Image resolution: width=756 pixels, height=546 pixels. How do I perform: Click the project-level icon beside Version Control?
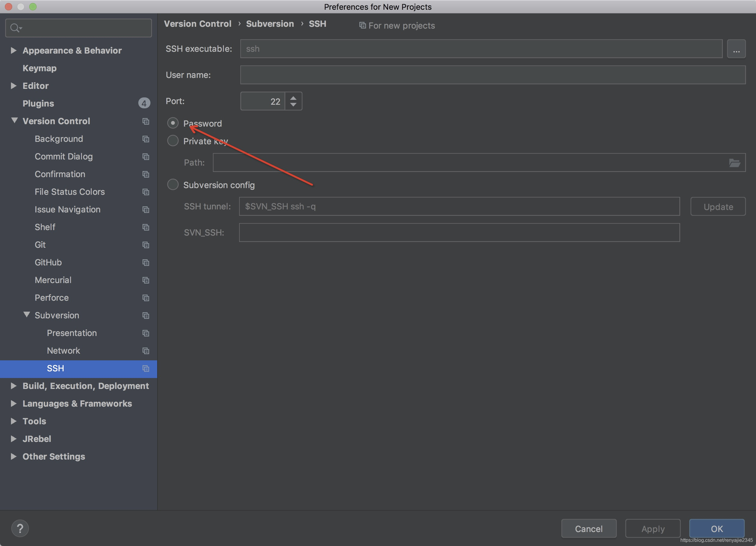tap(146, 121)
